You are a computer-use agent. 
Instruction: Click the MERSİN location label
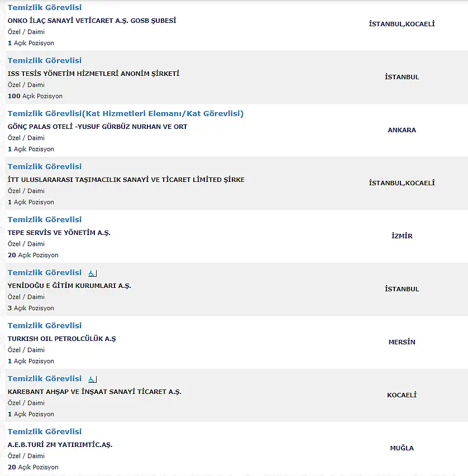(x=402, y=342)
